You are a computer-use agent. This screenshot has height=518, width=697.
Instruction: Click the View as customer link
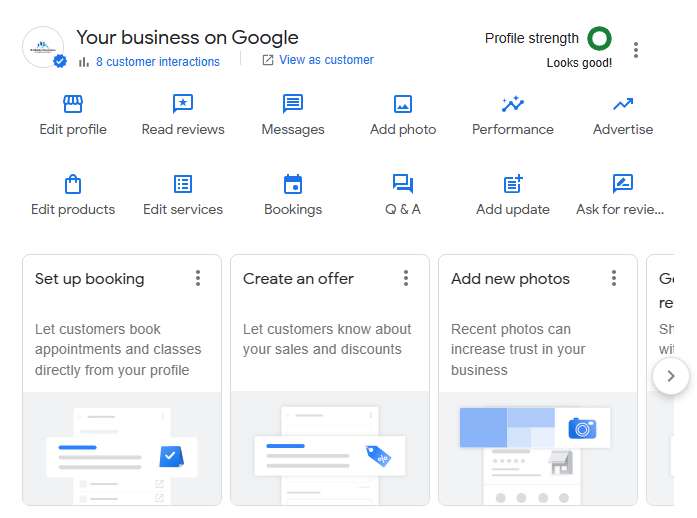tap(326, 60)
